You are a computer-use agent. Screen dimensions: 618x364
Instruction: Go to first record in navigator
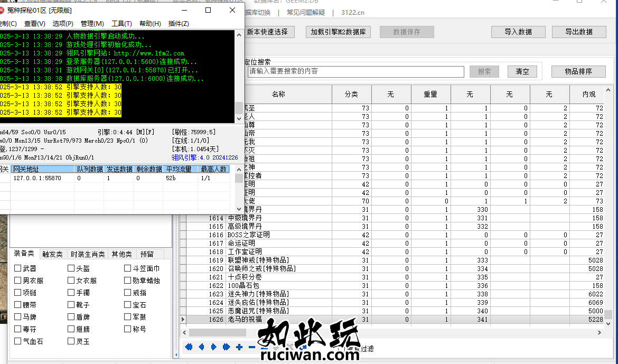189,347
